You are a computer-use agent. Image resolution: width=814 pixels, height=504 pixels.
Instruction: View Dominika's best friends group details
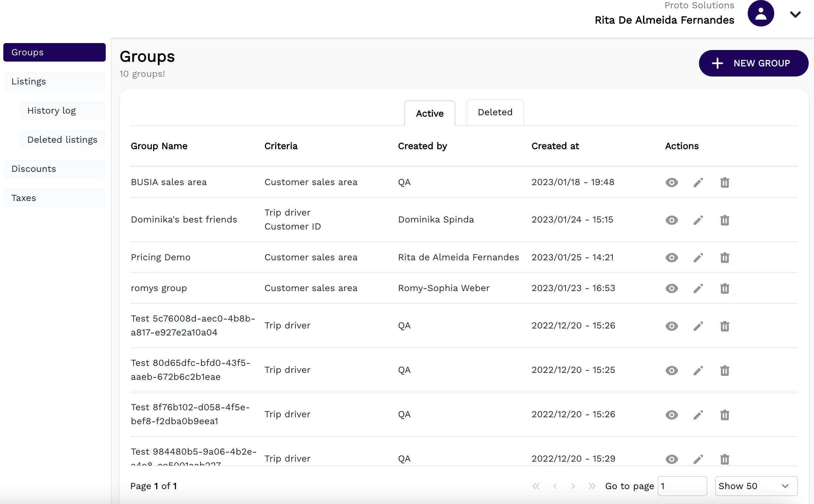point(671,220)
